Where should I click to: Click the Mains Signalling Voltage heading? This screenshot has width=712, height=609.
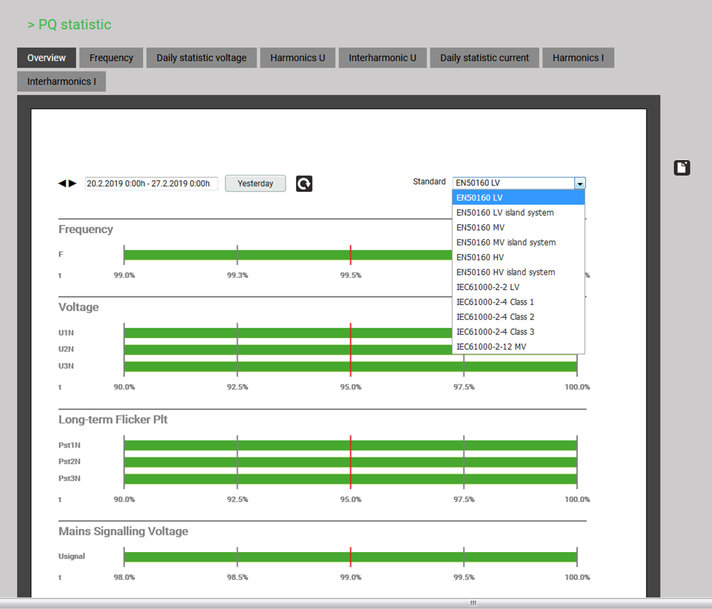(x=124, y=531)
